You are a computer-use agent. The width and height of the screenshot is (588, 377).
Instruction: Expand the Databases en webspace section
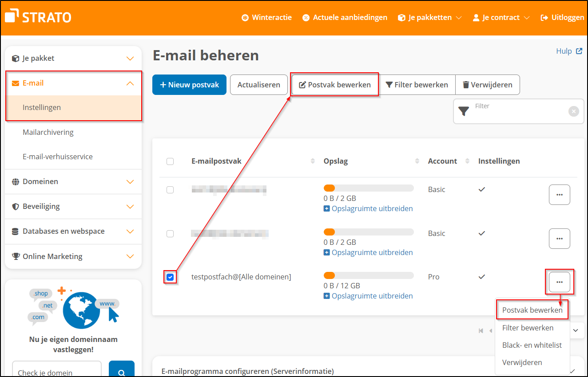tap(63, 231)
